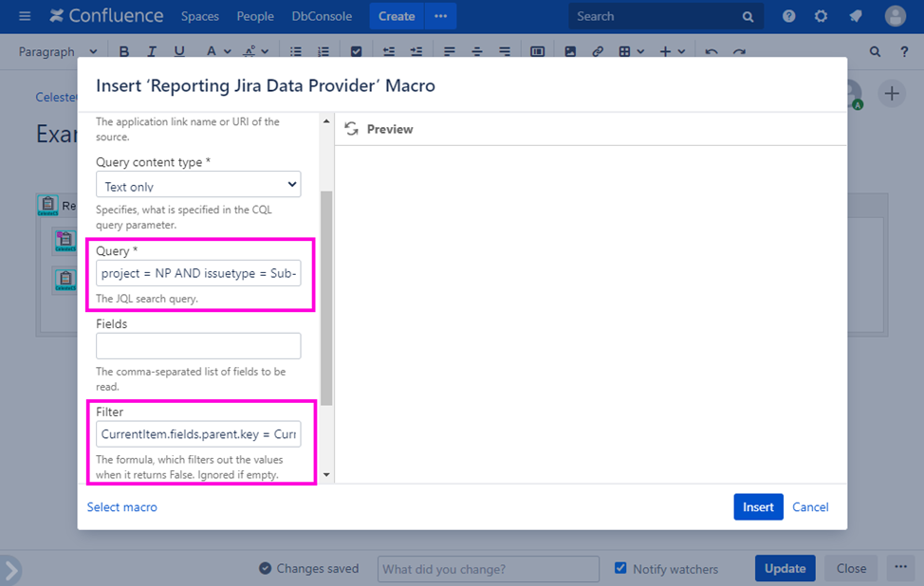Click the Insert button
The width and height of the screenshot is (924, 586).
pyautogui.click(x=758, y=507)
